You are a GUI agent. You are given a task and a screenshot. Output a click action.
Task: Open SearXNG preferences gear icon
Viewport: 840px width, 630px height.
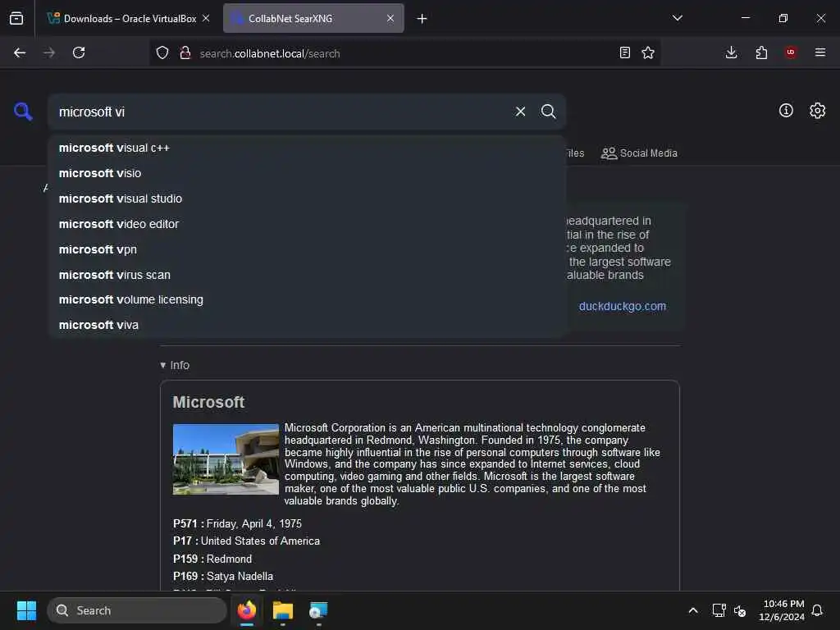(817, 111)
